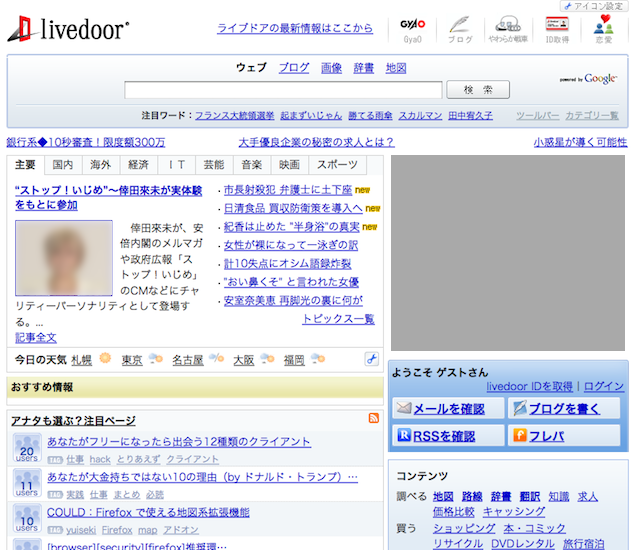Select ブログ search type

pos(294,67)
